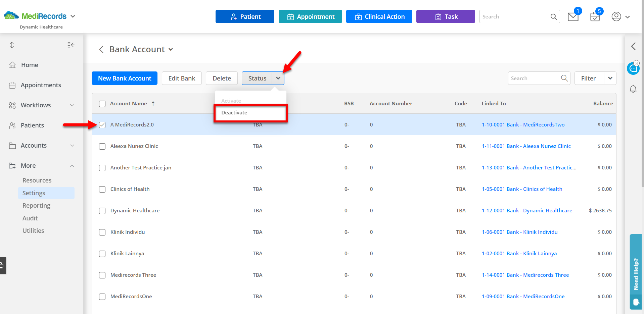644x314 pixels.
Task: Open 1-05-0001 Bank - Clinics of Health link
Action: tap(522, 189)
